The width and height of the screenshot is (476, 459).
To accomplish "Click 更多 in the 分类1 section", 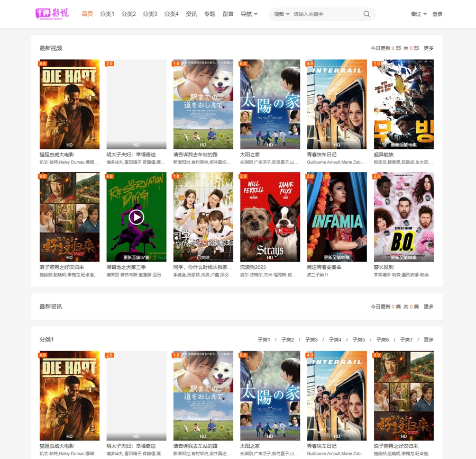I will point(428,339).
